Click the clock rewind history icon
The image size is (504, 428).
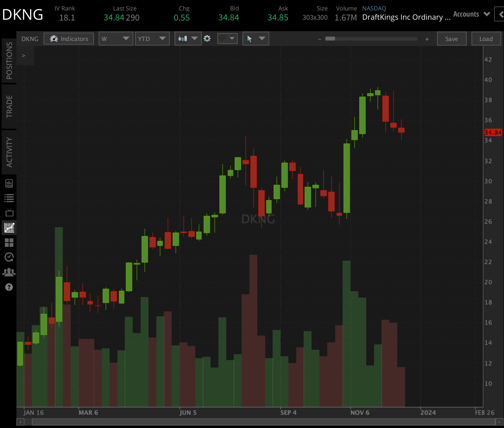click(9, 257)
